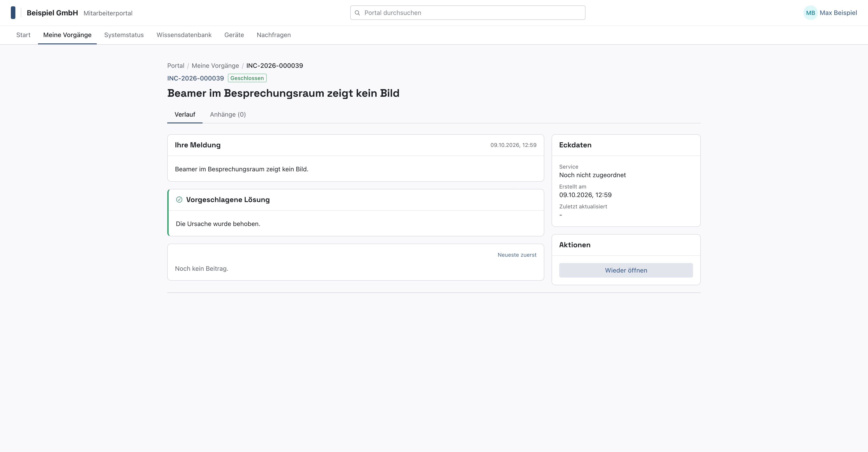Click the Noch nicht zugeordnet service value
Viewport: 868px width, 452px height.
592,175
